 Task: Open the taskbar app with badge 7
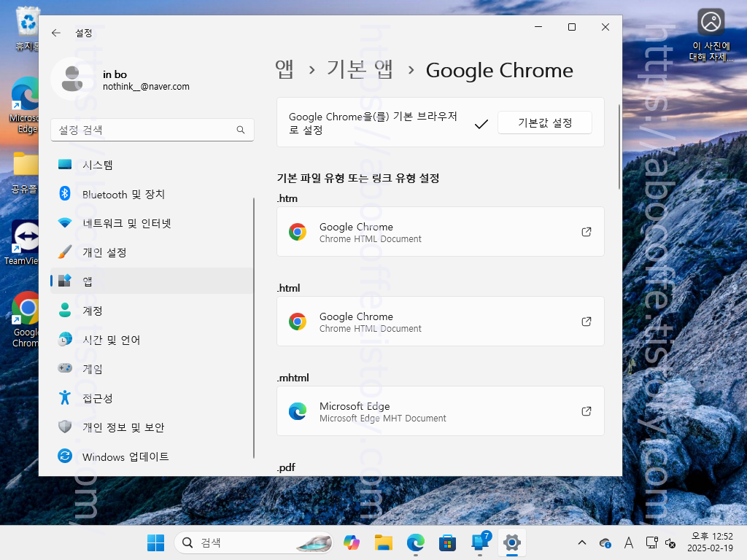480,542
